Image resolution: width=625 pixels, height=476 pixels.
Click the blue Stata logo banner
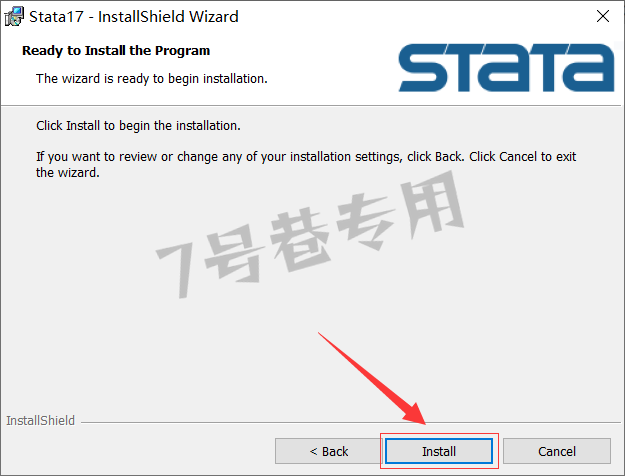point(506,68)
